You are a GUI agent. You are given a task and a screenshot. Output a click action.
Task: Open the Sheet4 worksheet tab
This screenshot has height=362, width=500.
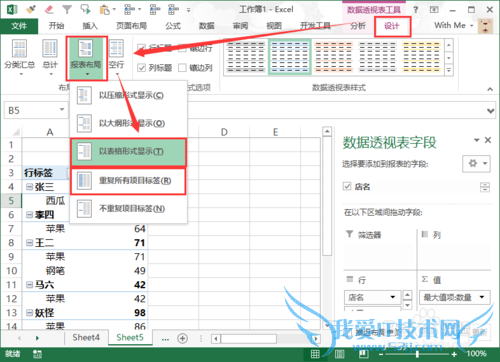pyautogui.click(x=86, y=338)
